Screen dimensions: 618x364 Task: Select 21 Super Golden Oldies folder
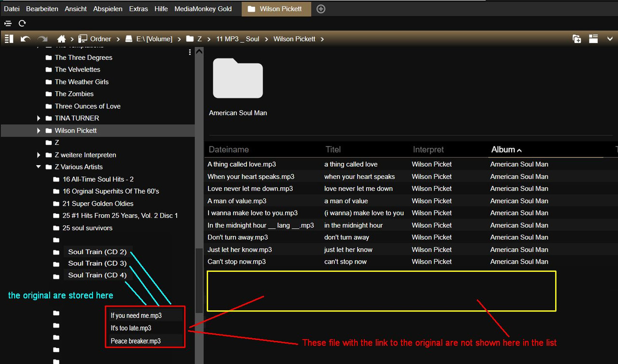[98, 204]
